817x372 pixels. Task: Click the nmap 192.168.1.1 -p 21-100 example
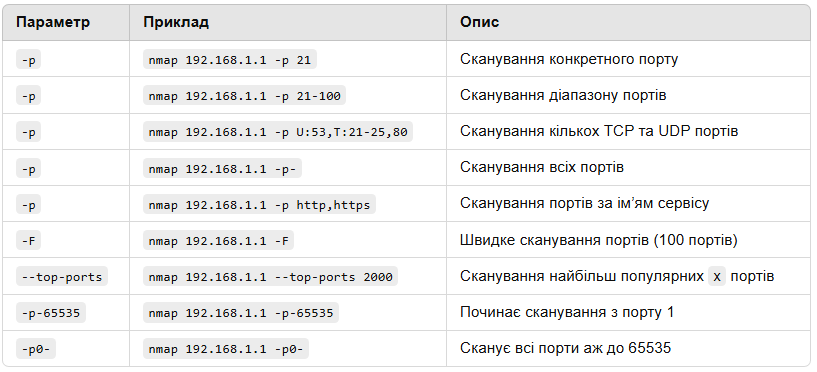click(244, 96)
